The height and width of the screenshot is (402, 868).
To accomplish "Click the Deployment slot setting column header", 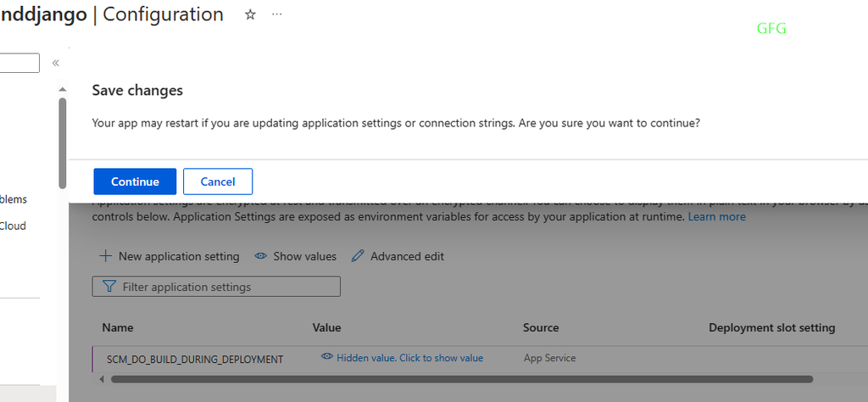I will pos(771,327).
